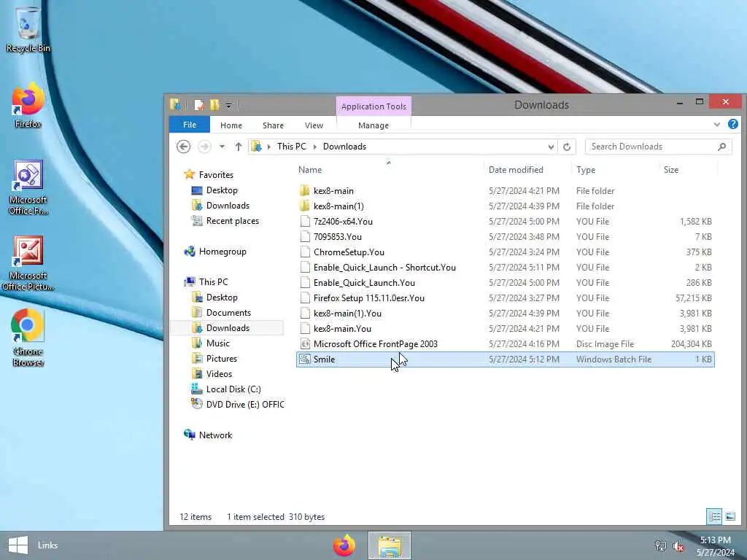Click the search magnifier icon
Viewport: 747px width, 560px height.
click(721, 147)
